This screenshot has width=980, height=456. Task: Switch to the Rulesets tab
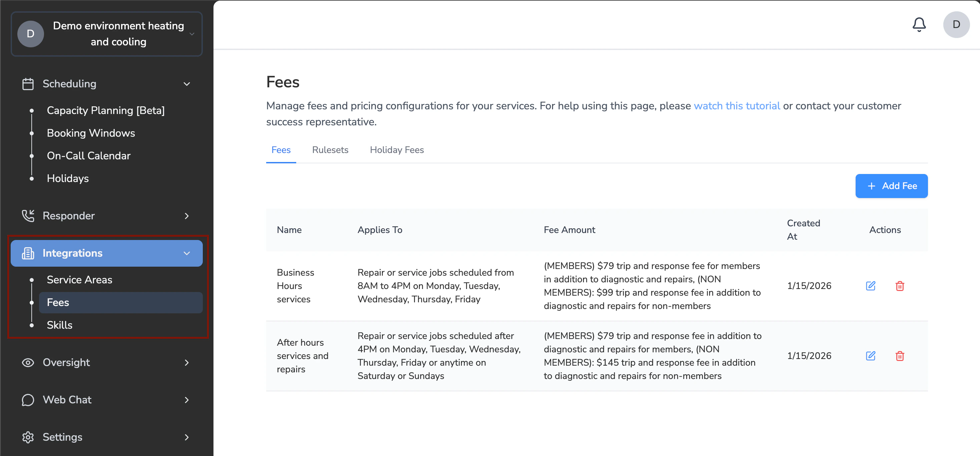click(x=330, y=150)
